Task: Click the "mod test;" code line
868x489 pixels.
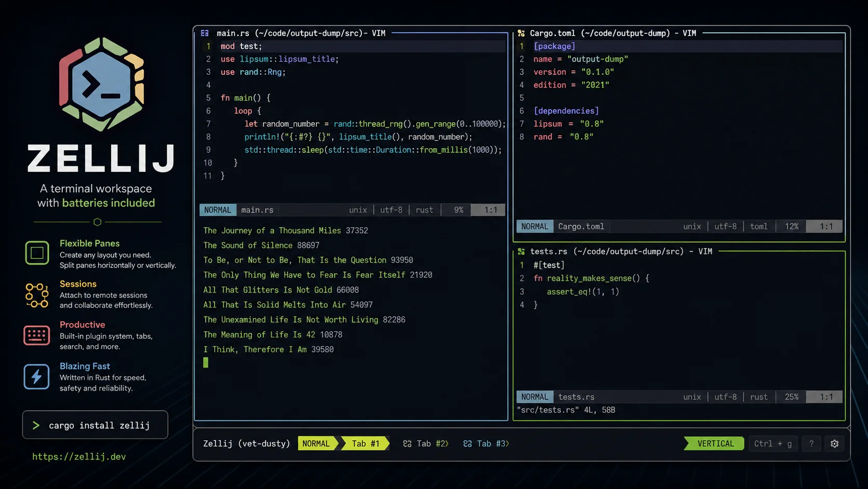Action: tap(241, 46)
